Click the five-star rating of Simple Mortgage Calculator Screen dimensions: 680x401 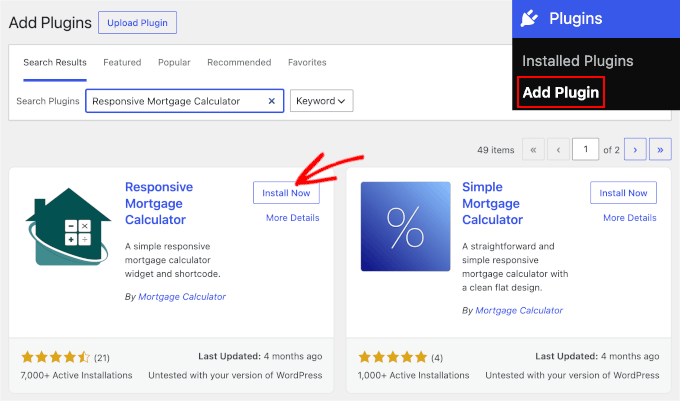point(393,357)
